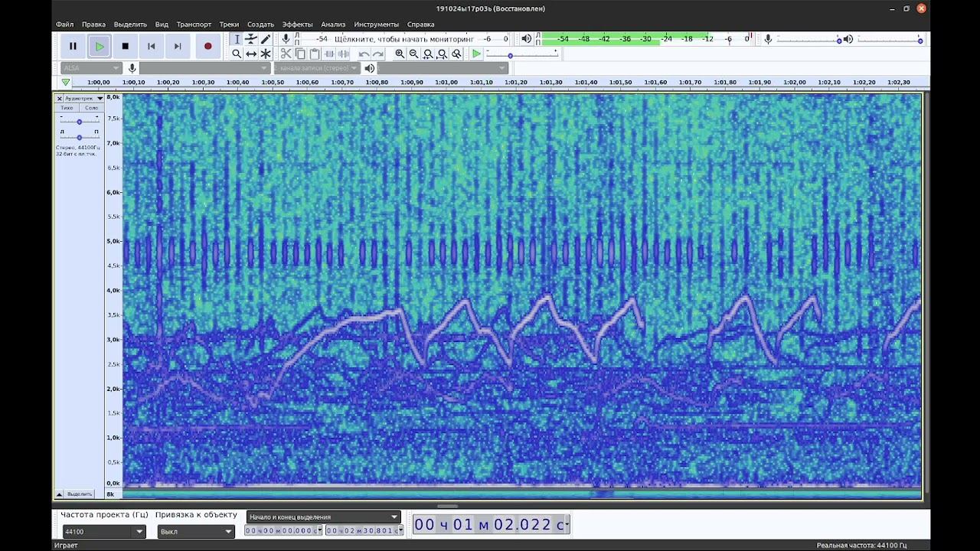Open the Аудиотрек track menu dropdown
The width and height of the screenshot is (980, 551).
click(83, 98)
